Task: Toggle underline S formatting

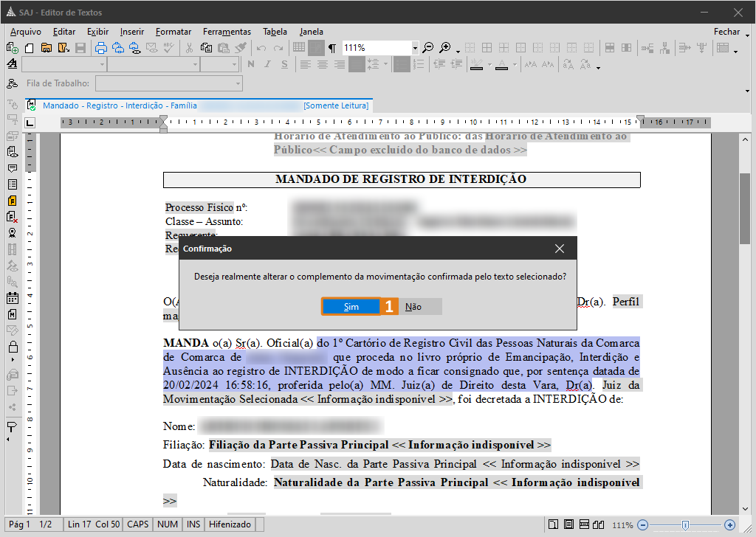Action: pyautogui.click(x=284, y=64)
